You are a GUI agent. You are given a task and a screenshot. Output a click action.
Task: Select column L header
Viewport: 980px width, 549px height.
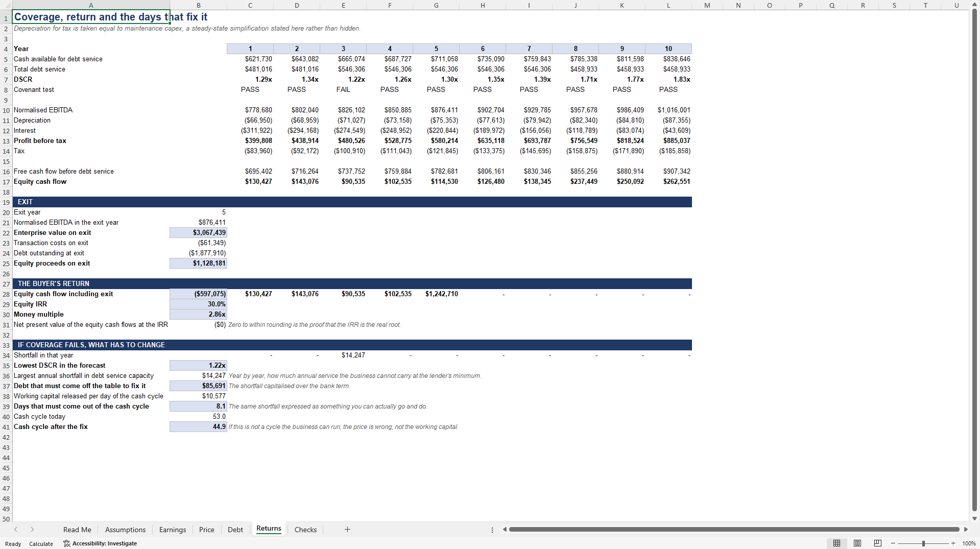click(668, 5)
